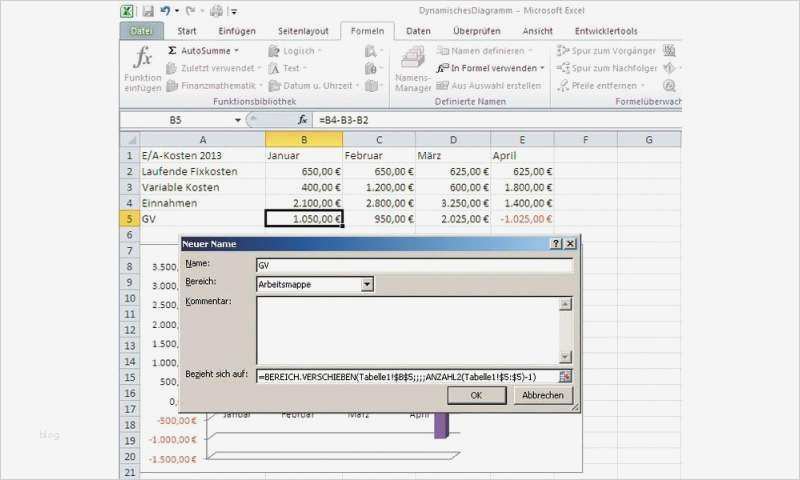Click the Name field containing GV
The image size is (800, 480).
pyautogui.click(x=414, y=265)
